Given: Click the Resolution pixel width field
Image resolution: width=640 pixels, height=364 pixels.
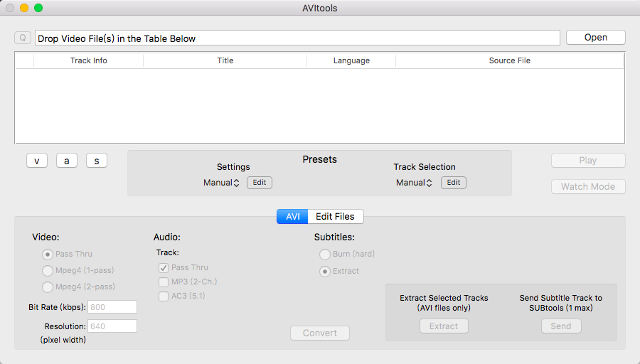Looking at the screenshot, I should [112, 326].
